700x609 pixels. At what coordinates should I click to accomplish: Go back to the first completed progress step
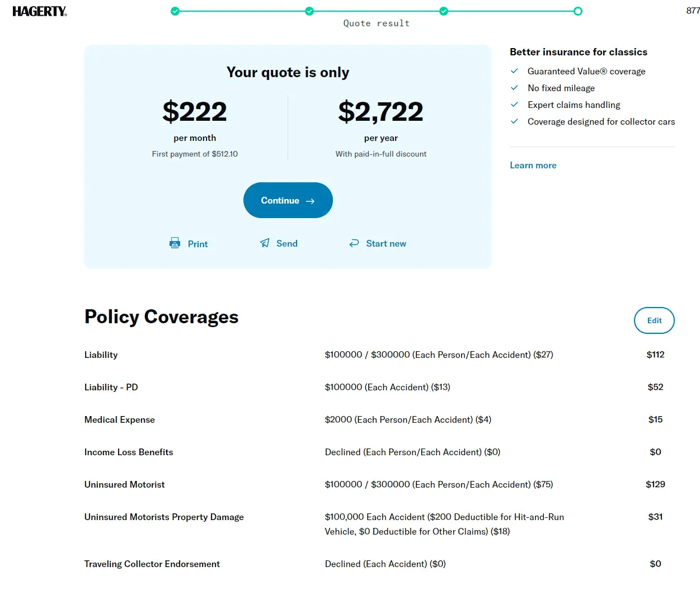point(175,11)
